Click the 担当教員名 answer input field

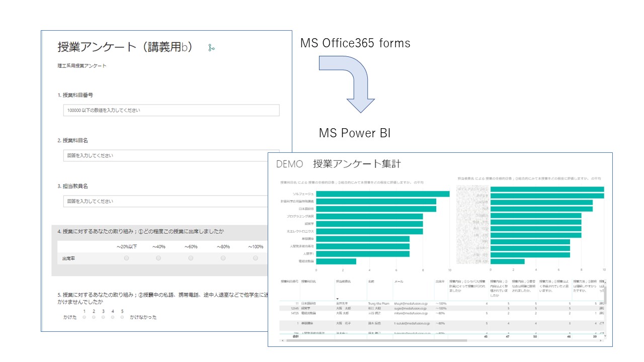click(171, 202)
